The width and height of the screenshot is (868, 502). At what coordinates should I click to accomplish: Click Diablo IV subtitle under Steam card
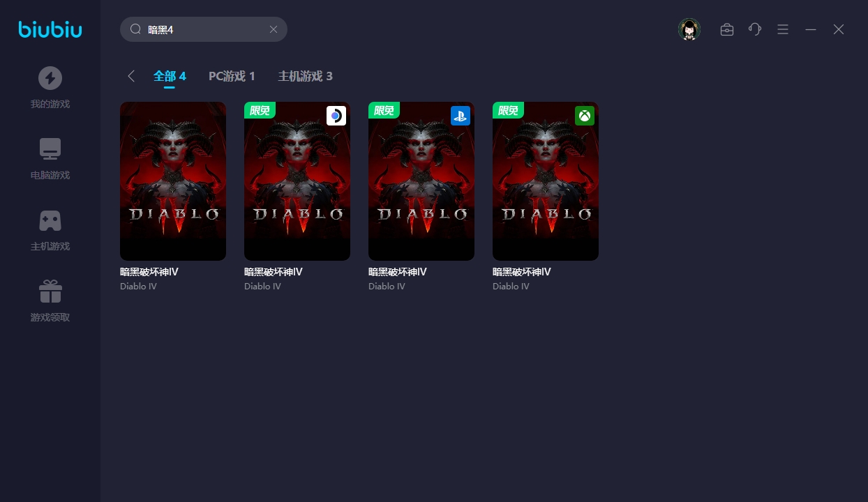point(262,287)
